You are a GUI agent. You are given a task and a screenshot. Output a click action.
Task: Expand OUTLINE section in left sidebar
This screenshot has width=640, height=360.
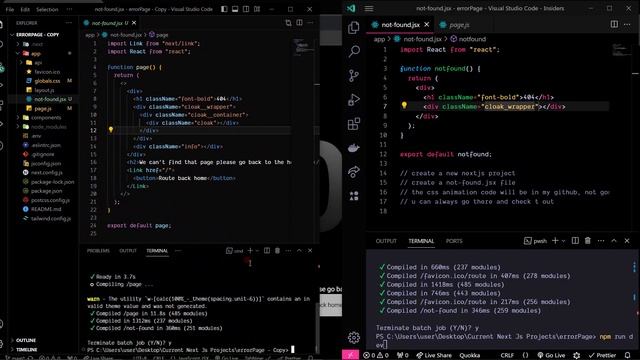click(26, 340)
